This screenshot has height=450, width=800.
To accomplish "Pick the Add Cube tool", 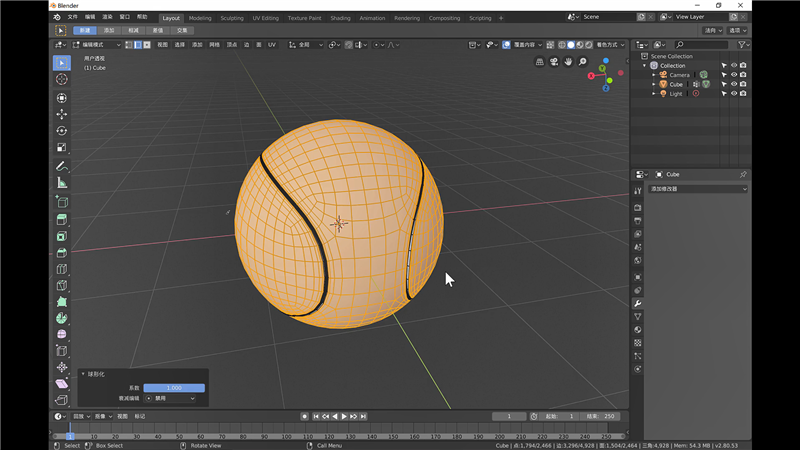I will 62,202.
